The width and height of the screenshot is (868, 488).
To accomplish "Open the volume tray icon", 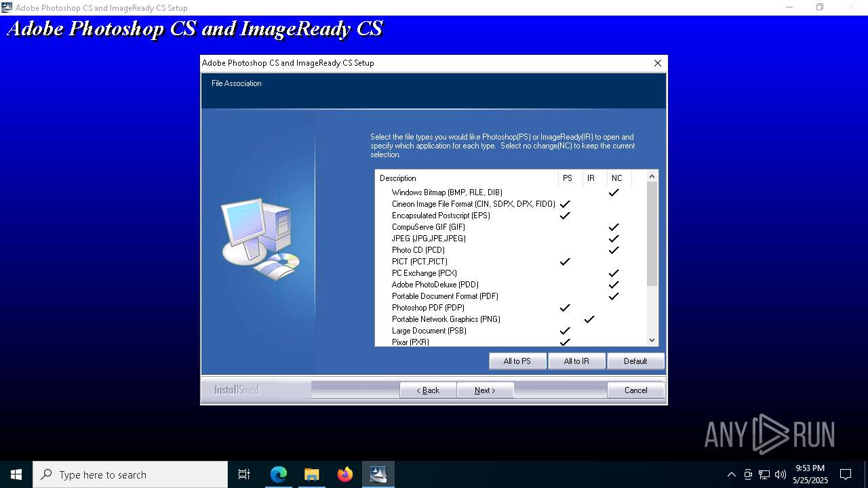I will pyautogui.click(x=781, y=474).
